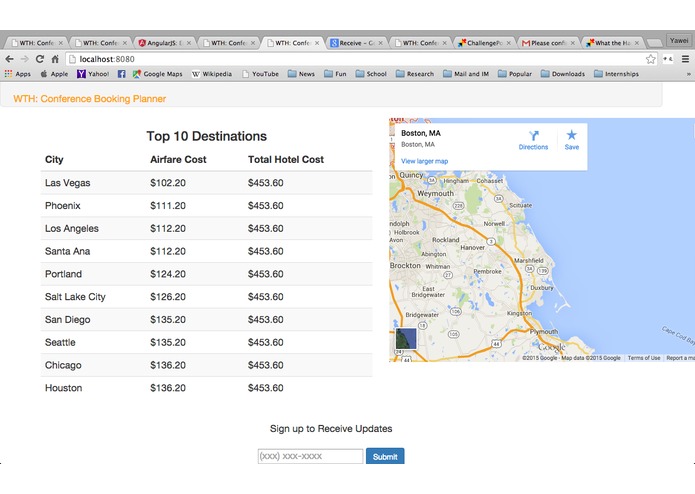Click the Top 10 Destinations heading
This screenshot has height=494, width=695.
point(207,136)
